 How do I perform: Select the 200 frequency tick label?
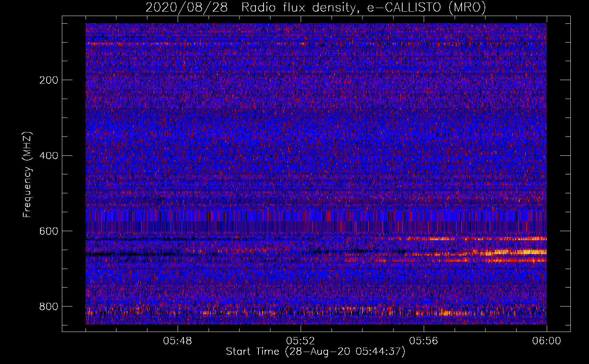coord(49,80)
